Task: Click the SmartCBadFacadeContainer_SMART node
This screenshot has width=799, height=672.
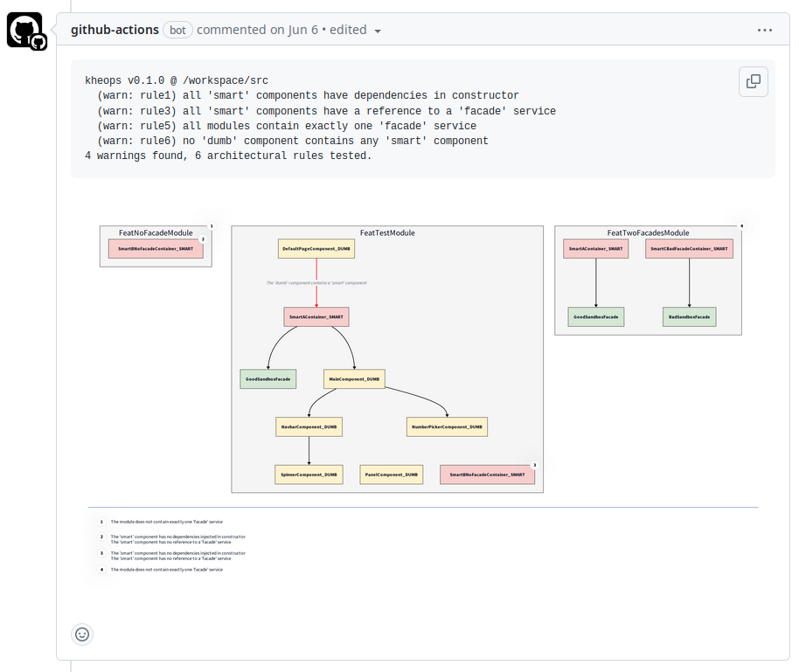Action: pos(689,249)
